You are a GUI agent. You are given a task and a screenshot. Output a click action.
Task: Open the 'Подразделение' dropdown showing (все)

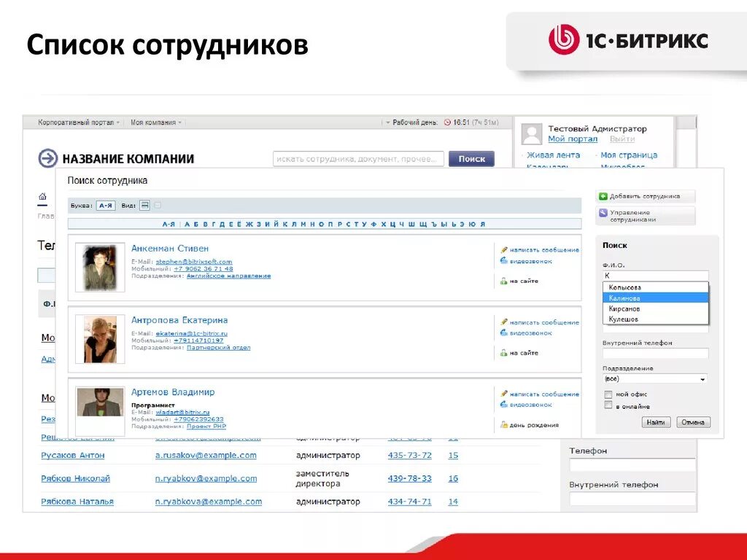click(655, 378)
